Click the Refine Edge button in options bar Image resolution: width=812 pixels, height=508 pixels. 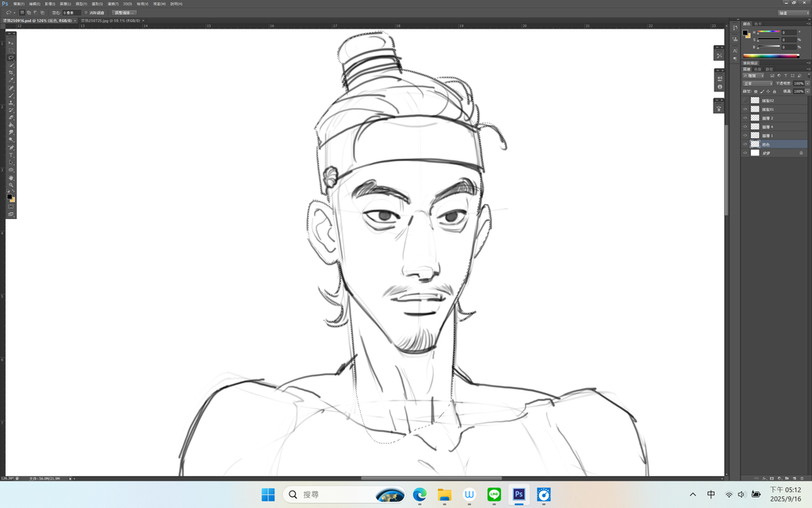tap(124, 13)
